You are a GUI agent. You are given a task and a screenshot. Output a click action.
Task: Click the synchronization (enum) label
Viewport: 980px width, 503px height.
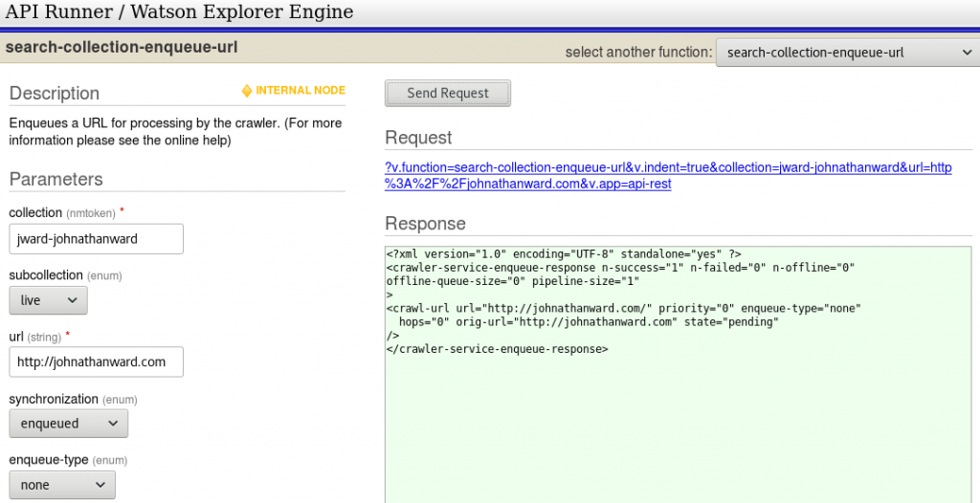point(73,399)
